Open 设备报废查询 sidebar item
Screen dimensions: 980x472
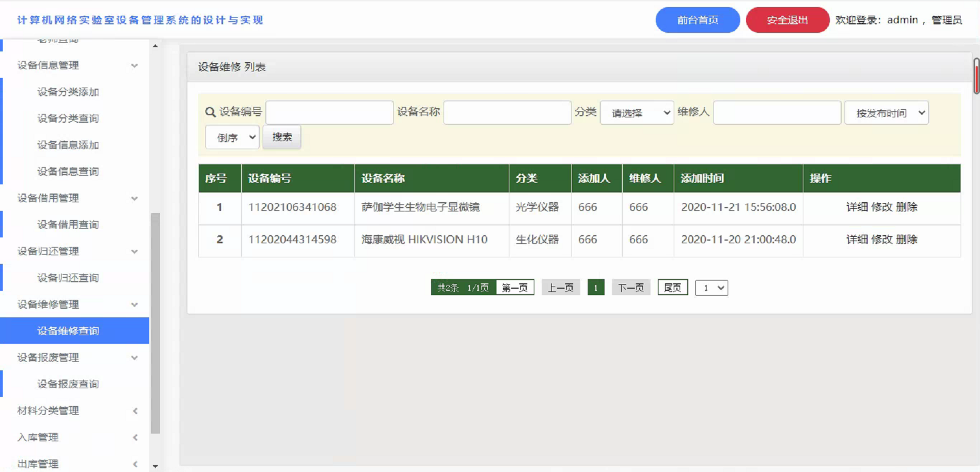[68, 384]
